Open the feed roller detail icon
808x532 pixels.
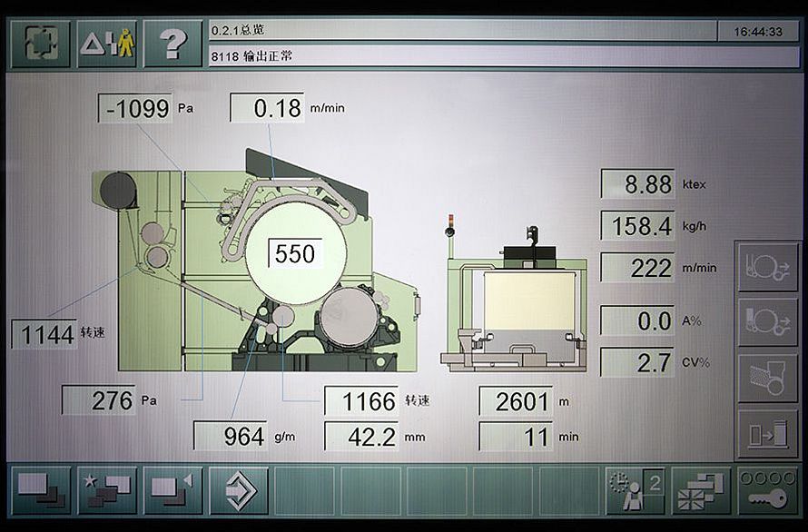[768, 379]
